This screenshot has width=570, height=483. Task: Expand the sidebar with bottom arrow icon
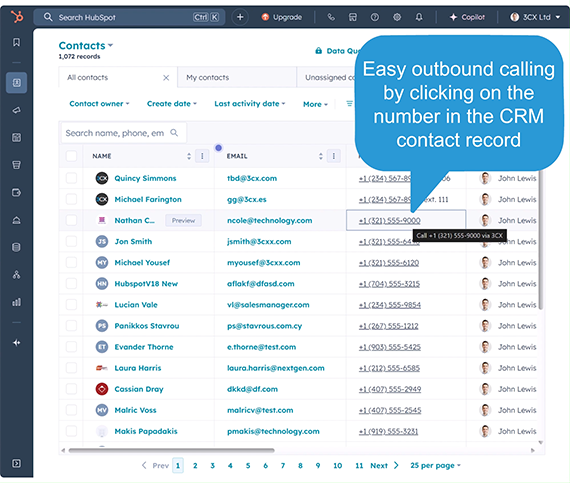(16, 463)
